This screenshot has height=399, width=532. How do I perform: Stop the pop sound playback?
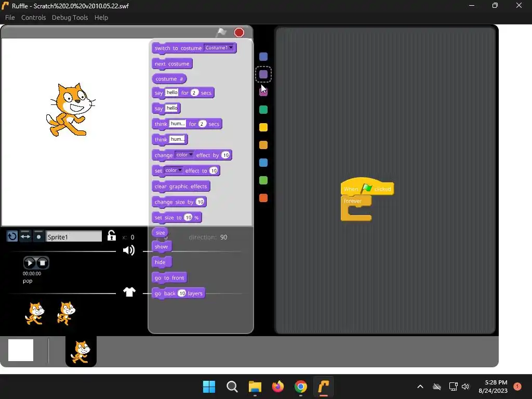click(43, 262)
